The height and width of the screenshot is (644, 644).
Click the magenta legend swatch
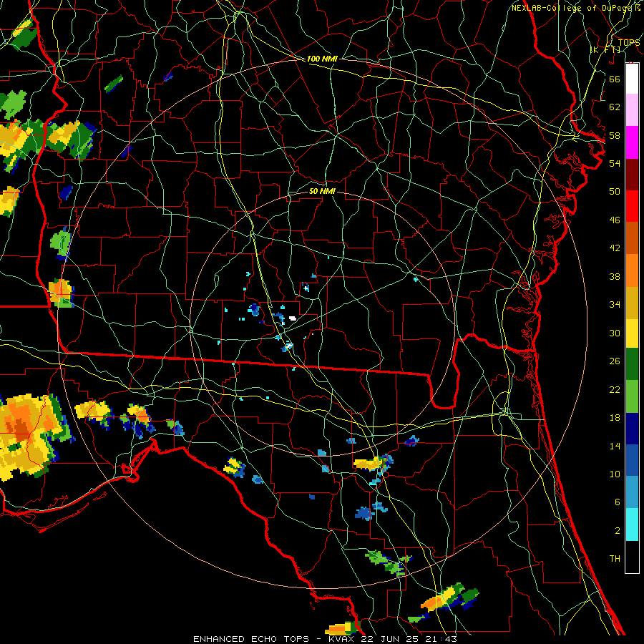[632, 142]
